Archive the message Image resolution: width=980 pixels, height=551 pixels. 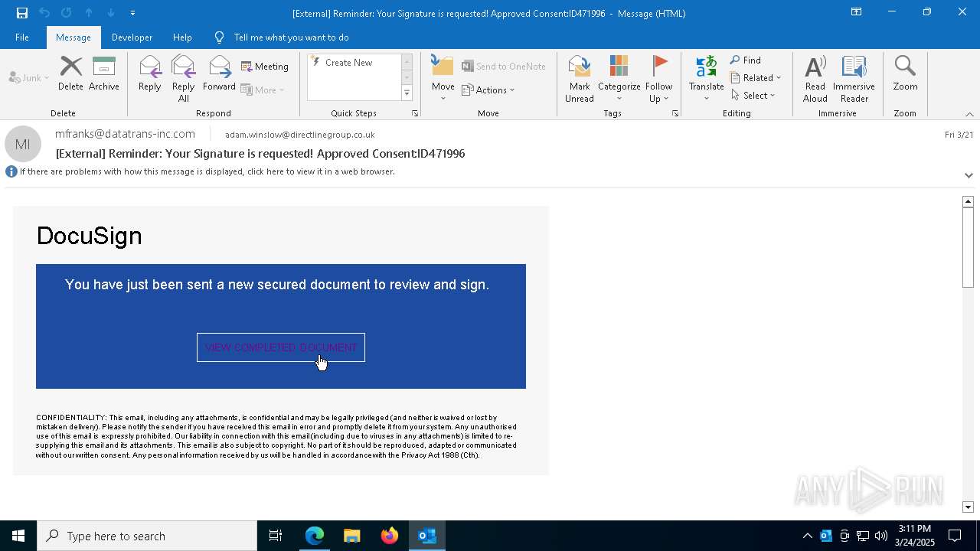(x=104, y=73)
